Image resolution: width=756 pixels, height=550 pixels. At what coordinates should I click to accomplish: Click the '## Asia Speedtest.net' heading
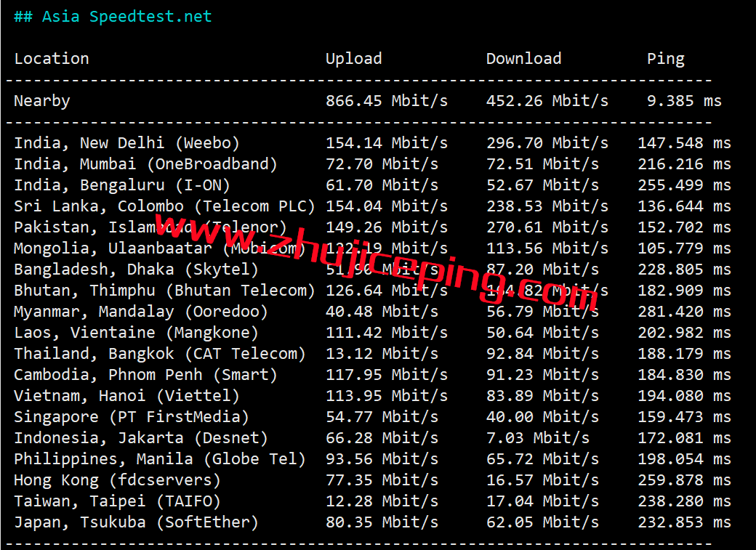coord(113,17)
